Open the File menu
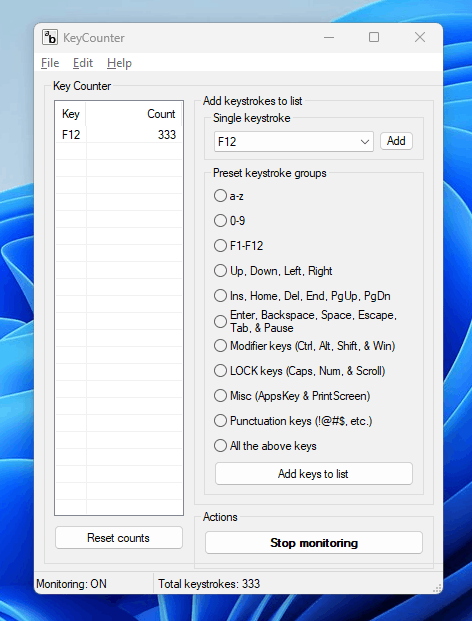The image size is (472, 621). 50,63
